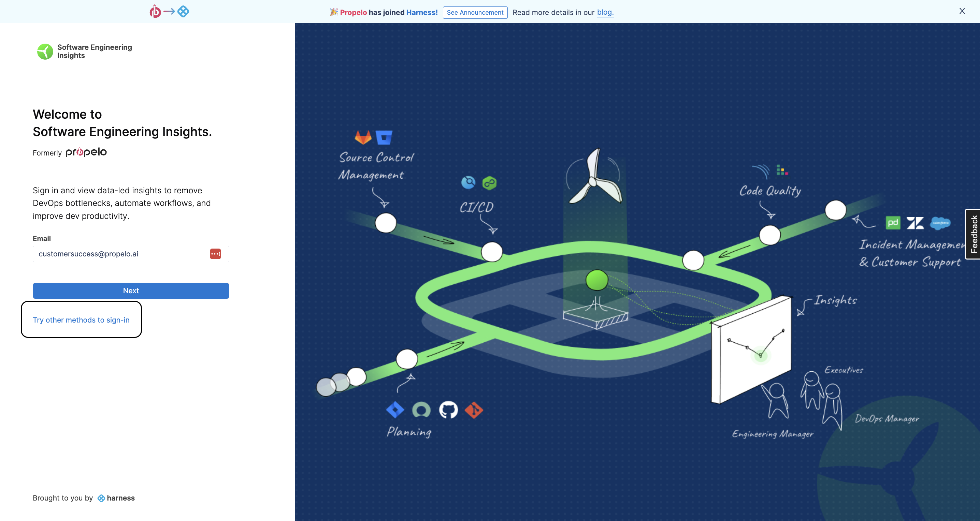This screenshot has height=521, width=980.
Task: Click the Harness logo in the banner
Action: [183, 11]
